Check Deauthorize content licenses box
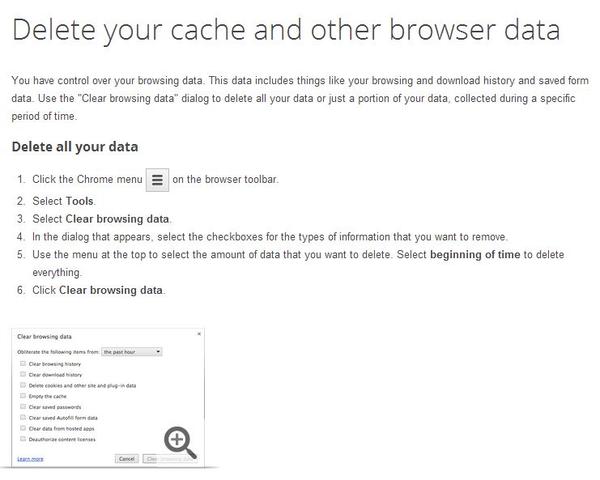The width and height of the screenshot is (600, 480). 23,439
